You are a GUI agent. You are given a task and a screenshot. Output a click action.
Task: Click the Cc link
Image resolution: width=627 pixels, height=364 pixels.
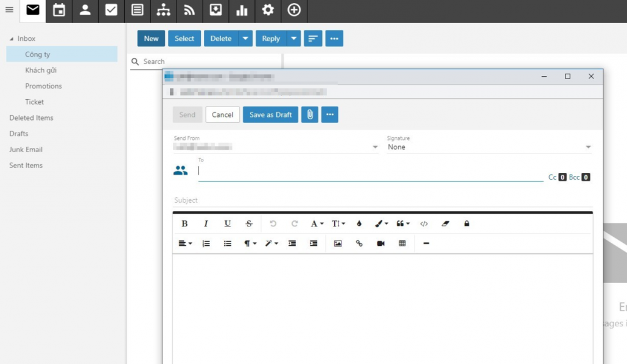552,177
